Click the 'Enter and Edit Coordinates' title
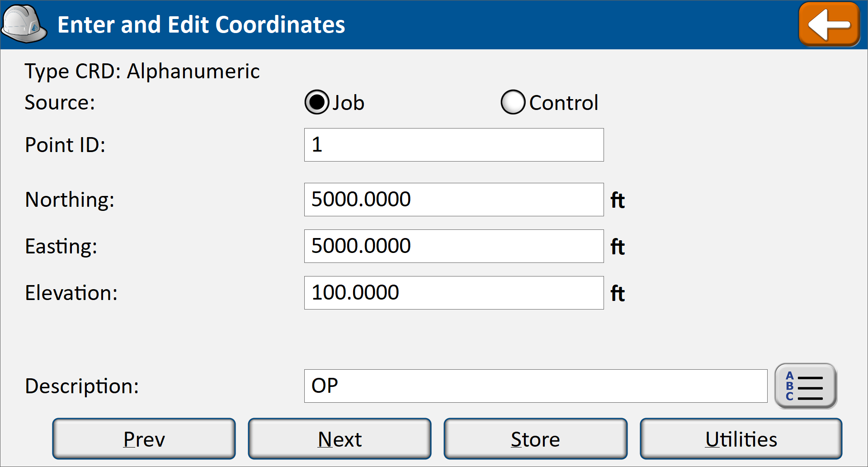Viewport: 868px width, 467px height. click(x=201, y=25)
